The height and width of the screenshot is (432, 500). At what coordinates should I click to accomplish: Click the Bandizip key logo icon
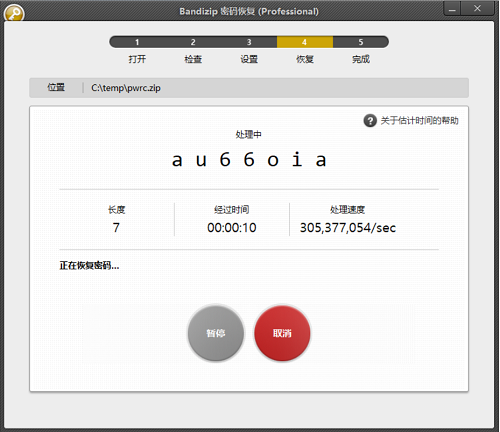point(14,13)
